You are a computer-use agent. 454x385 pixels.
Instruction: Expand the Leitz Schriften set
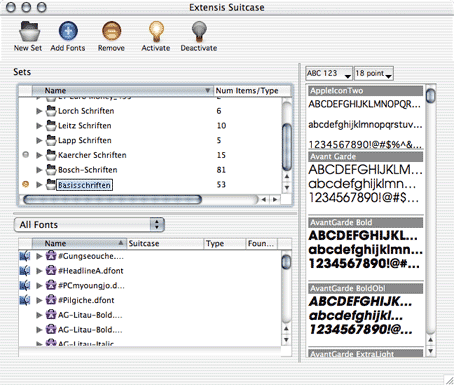pos(39,126)
